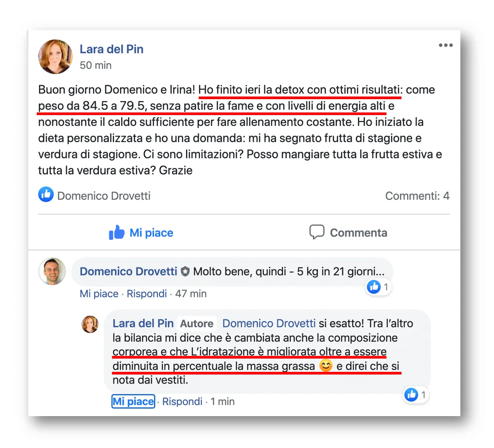This screenshot has height=448, width=494.
Task: Click Lara del Pin's small reply avatar
Action: [90, 324]
